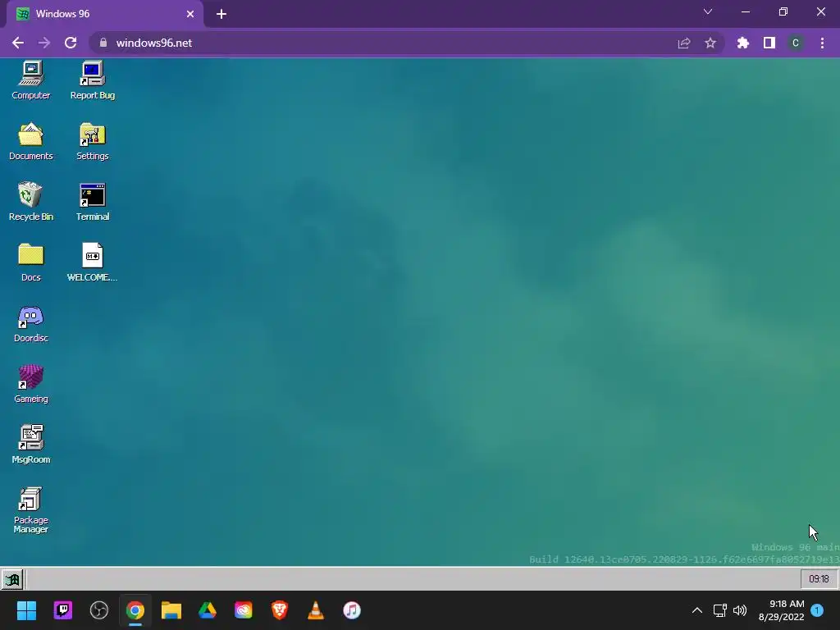The width and height of the screenshot is (840, 630).
Task: Open the Chrome three-dot menu
Action: [822, 43]
